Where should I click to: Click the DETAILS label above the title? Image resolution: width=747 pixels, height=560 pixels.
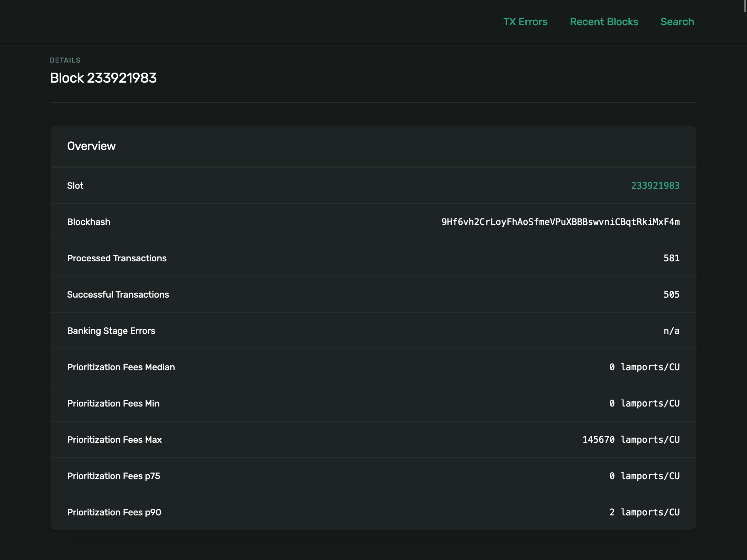pos(65,60)
